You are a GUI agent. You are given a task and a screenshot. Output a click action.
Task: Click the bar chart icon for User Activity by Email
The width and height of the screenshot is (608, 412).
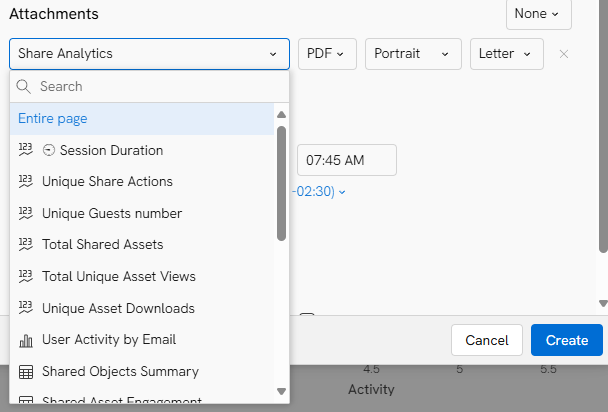pyautogui.click(x=26, y=340)
